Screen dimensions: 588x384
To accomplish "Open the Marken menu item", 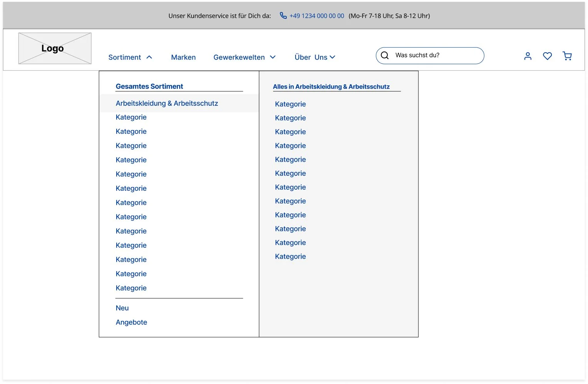I will click(x=183, y=57).
